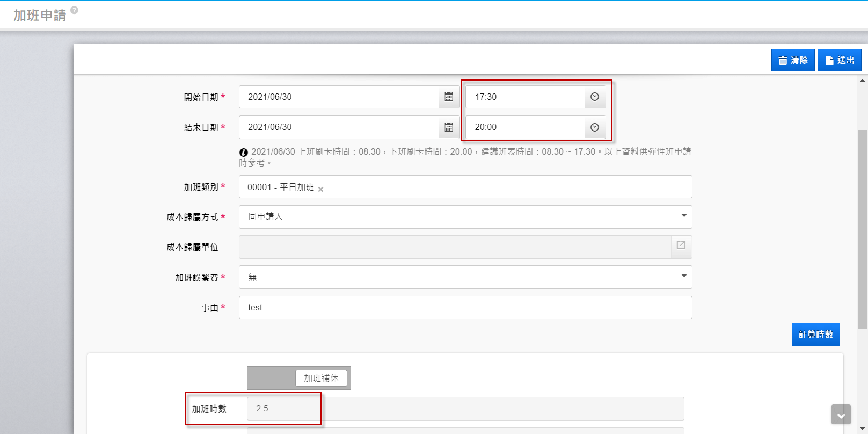Click the scroll-down chevron button at bottom right
868x434 pixels.
(841, 415)
